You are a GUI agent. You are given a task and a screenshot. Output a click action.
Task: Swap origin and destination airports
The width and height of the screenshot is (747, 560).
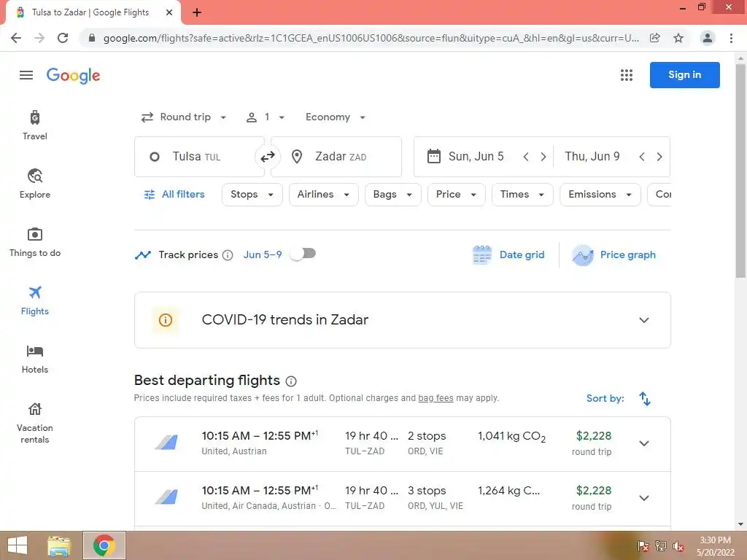268,156
